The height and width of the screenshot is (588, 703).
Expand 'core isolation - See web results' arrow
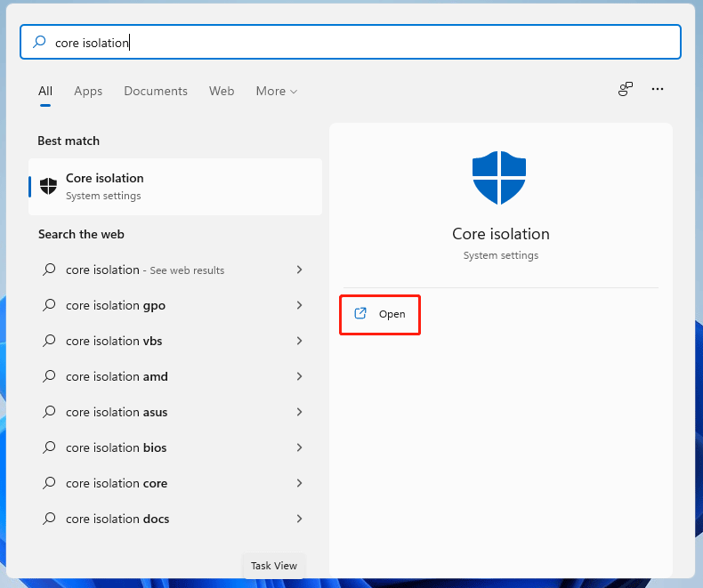300,270
